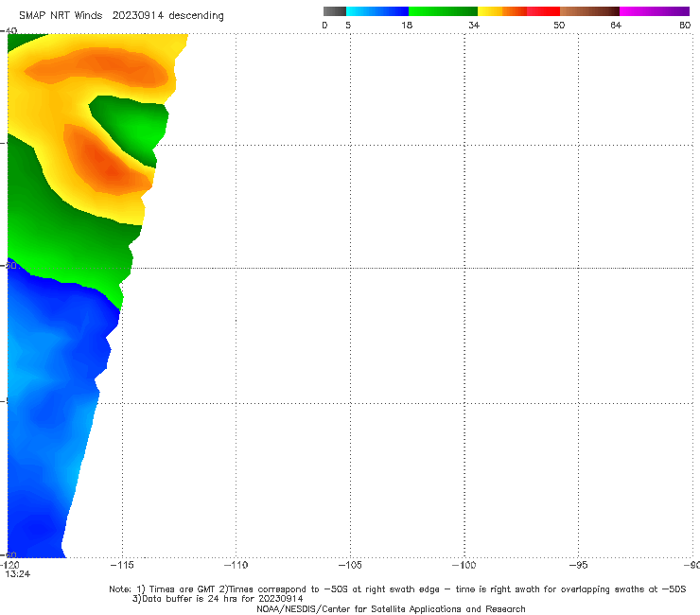700x615 pixels.
Task: Click the longitude label '-115'
Action: (122, 565)
